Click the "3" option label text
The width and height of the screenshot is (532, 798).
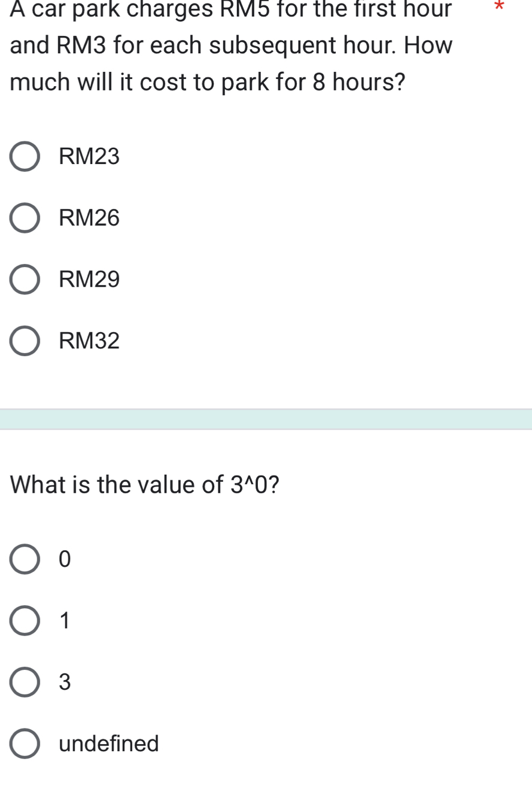pyautogui.click(x=65, y=682)
